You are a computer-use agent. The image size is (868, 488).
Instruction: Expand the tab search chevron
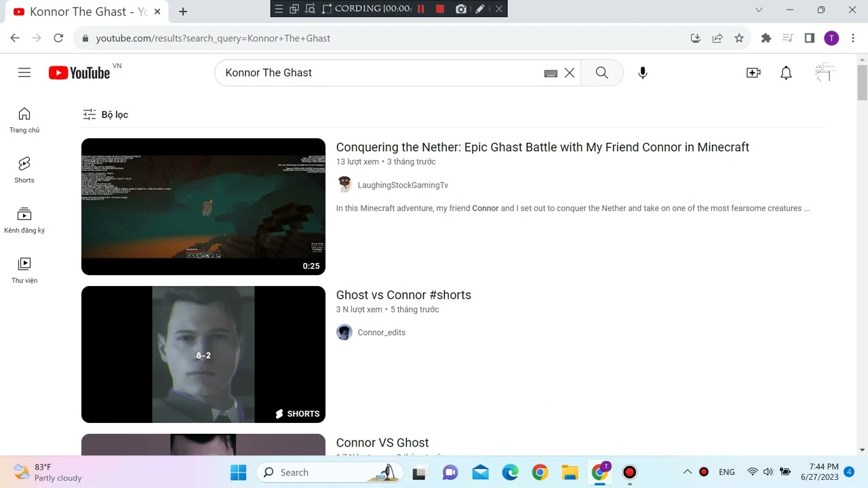(x=759, y=9)
